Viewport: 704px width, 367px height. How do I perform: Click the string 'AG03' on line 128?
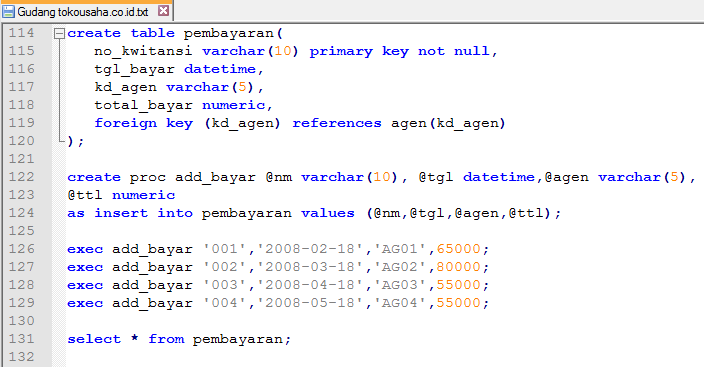pos(400,285)
